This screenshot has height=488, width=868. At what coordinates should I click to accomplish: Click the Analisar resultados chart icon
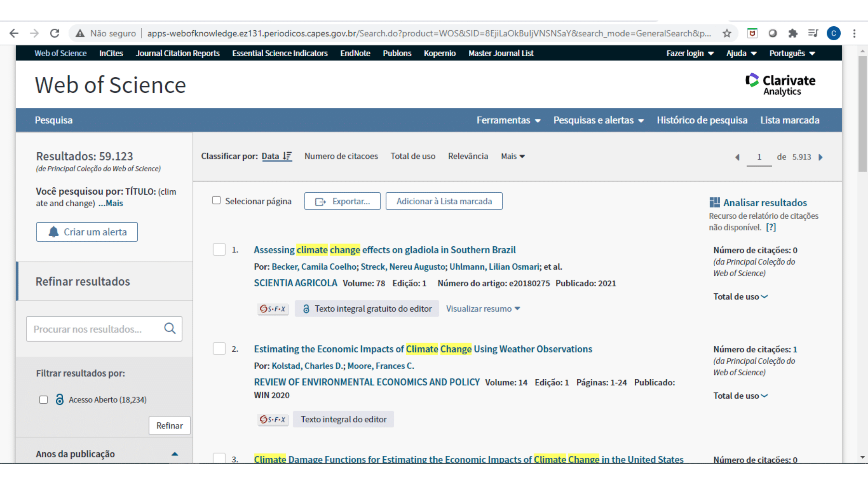point(714,202)
